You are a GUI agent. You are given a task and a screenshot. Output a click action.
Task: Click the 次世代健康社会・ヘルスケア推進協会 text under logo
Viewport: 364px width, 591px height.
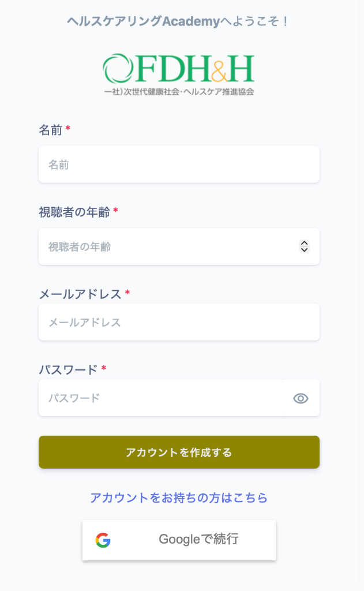point(179,91)
